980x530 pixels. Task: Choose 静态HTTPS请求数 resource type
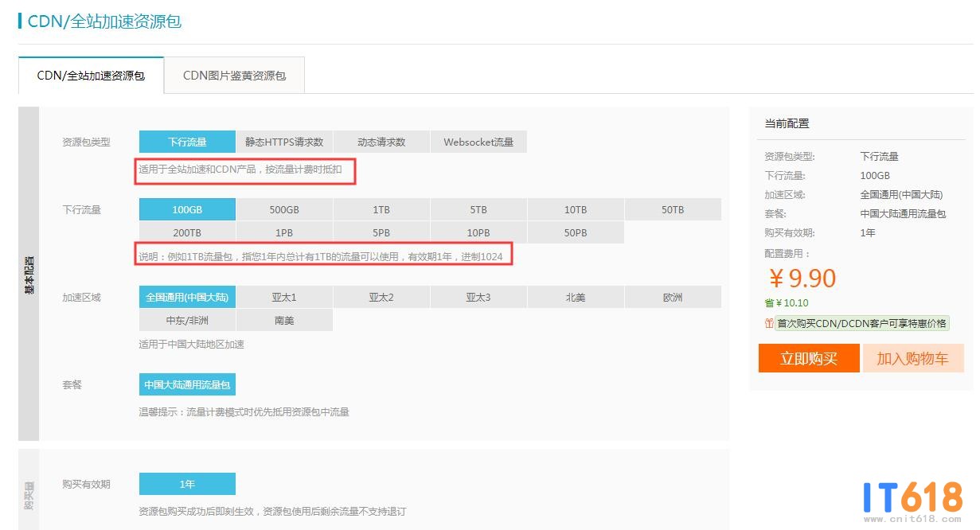coord(284,142)
